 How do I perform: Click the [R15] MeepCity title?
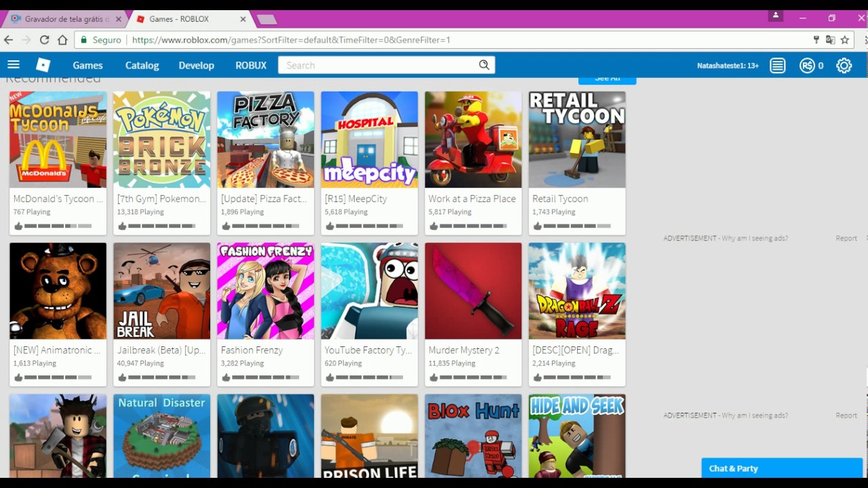[356, 199]
